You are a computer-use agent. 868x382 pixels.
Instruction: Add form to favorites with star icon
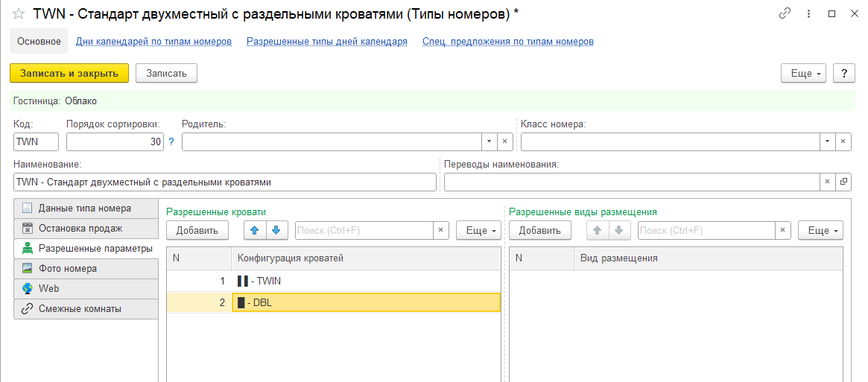(x=19, y=13)
